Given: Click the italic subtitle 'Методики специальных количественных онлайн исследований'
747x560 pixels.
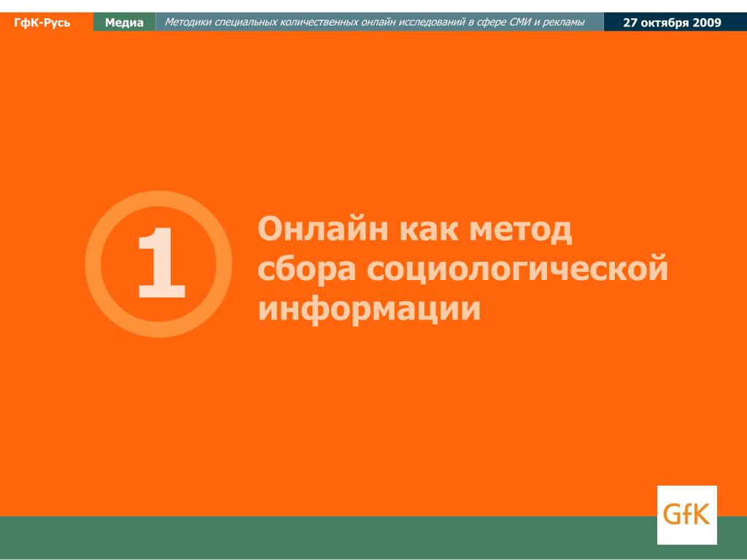Looking at the screenshot, I should tap(314, 22).
